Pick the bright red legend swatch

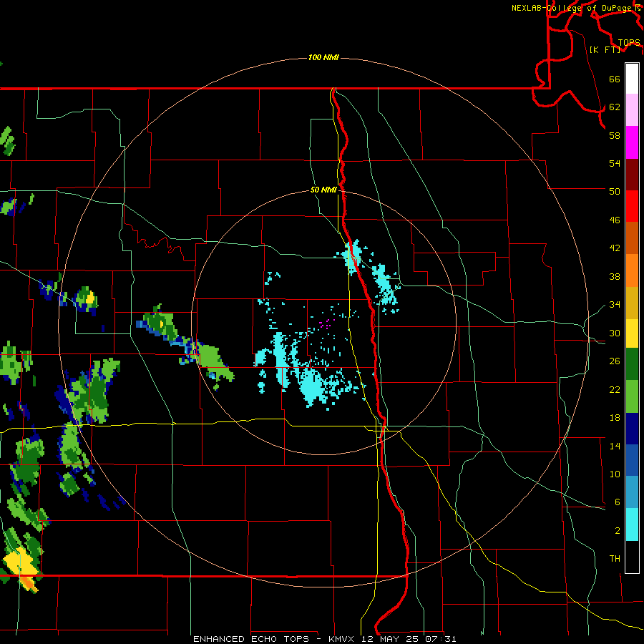tap(632, 206)
